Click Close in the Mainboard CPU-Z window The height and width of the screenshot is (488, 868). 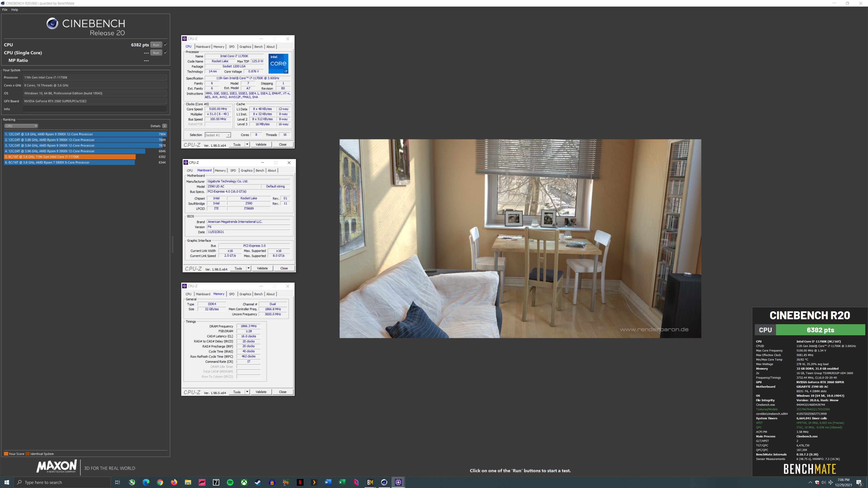(x=284, y=268)
